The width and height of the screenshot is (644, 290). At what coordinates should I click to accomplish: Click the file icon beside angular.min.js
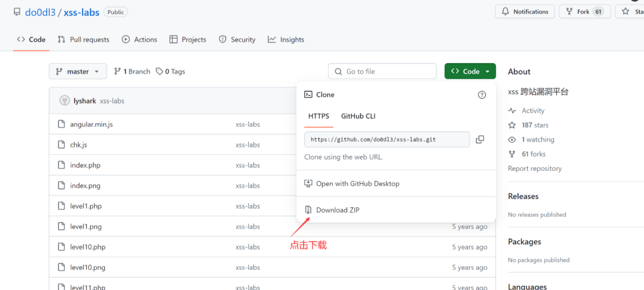(x=61, y=124)
